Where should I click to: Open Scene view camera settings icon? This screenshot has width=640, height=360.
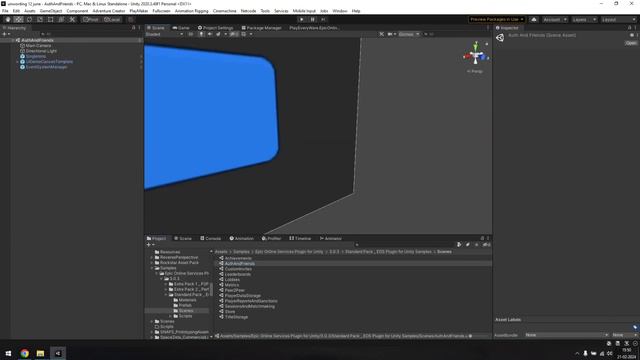tap(391, 34)
